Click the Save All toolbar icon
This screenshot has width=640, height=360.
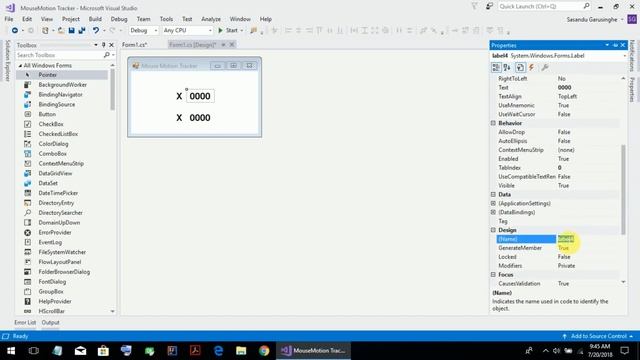coord(82,31)
